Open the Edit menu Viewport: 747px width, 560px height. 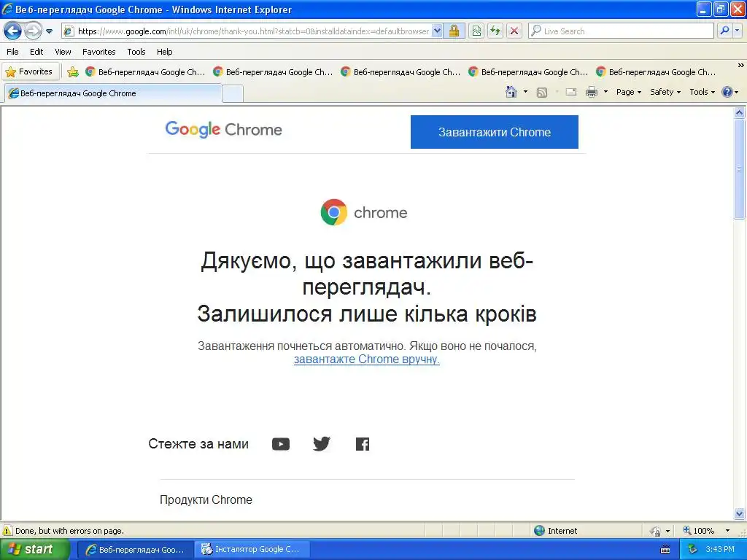point(36,52)
